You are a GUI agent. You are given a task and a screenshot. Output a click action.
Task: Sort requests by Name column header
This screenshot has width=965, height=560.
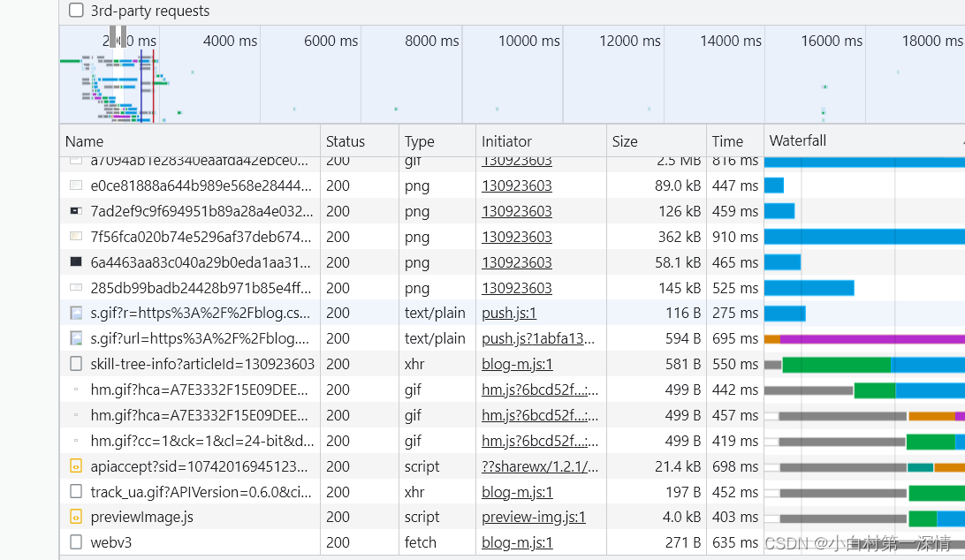click(x=85, y=141)
